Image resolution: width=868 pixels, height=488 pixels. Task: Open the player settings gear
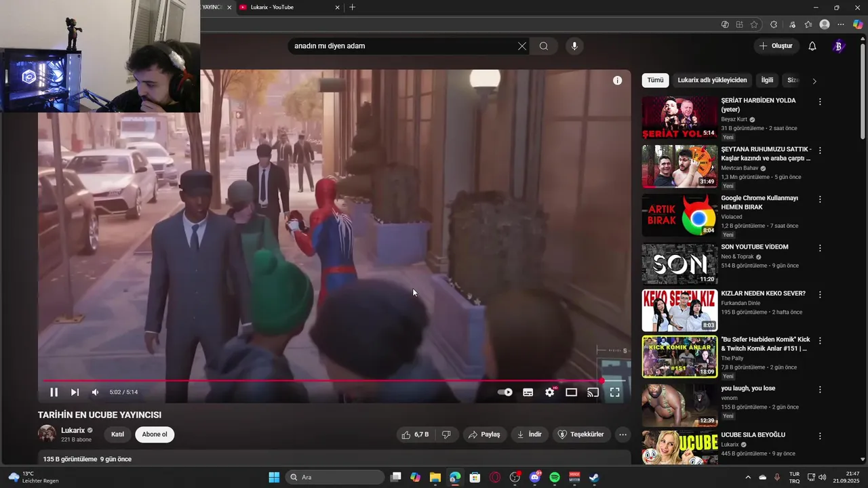click(550, 392)
